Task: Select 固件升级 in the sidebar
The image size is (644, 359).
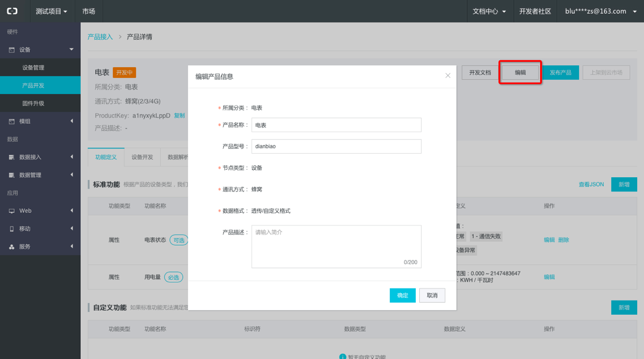Action: click(40, 103)
